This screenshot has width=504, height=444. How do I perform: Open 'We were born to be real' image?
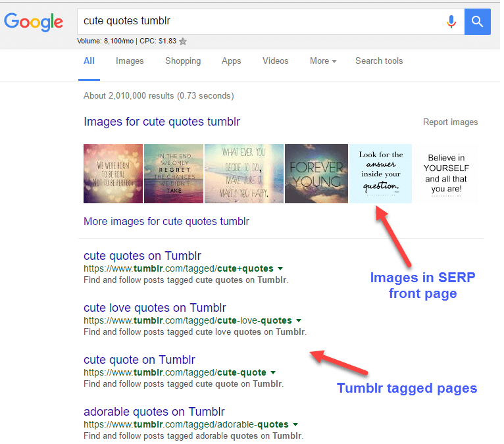(113, 174)
